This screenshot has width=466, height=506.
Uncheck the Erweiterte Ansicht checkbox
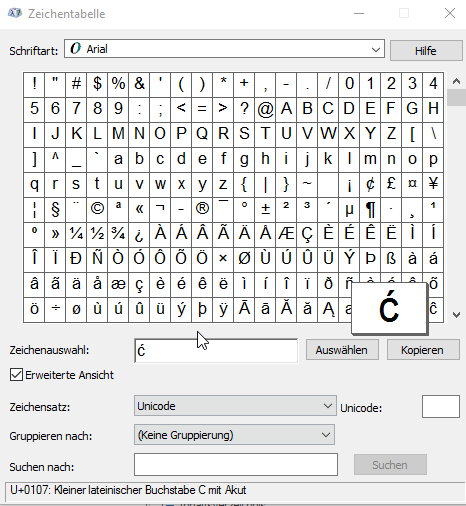(16, 375)
